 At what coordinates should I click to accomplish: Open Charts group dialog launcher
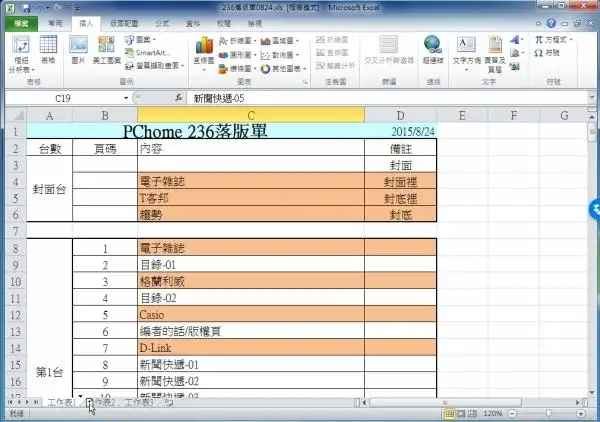click(305, 82)
